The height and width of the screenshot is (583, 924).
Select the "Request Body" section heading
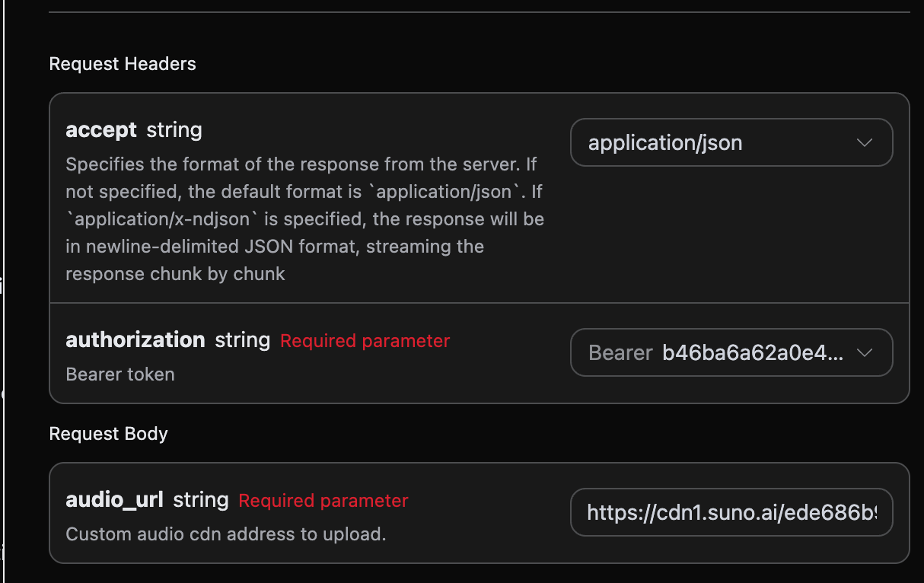[x=108, y=434]
